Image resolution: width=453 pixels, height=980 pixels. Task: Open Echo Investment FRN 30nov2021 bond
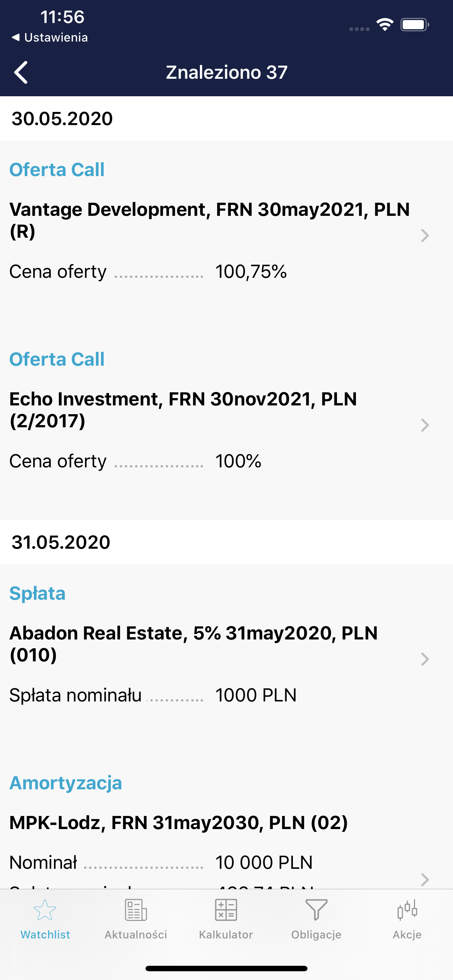183,410
